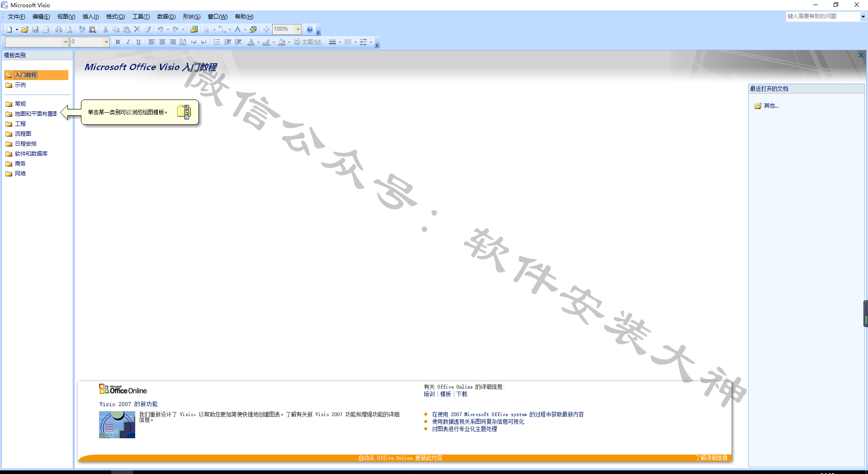
Task: Click the Increase Indent icon
Action: click(x=238, y=42)
